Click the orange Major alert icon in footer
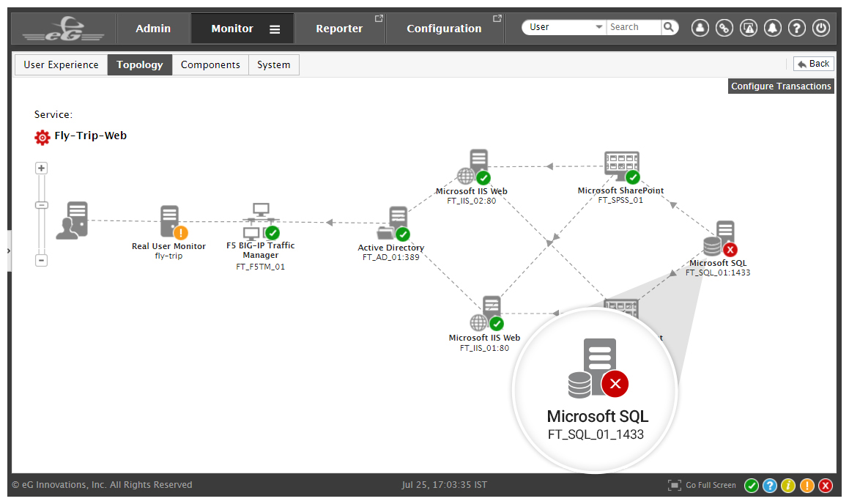 coord(807,486)
